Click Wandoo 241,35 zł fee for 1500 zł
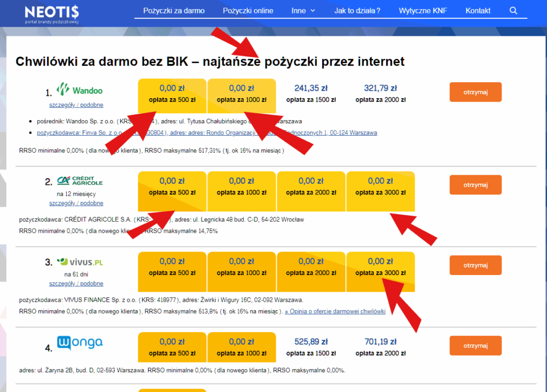This screenshot has height=392, width=547. click(311, 93)
